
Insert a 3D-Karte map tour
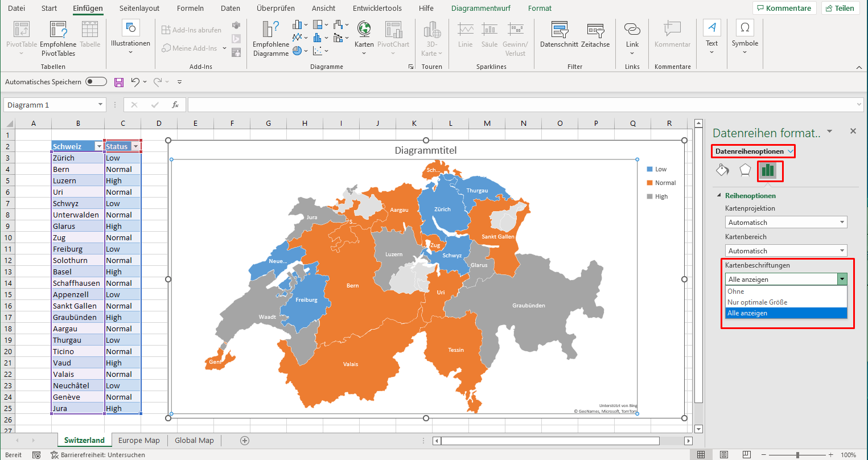(x=432, y=38)
